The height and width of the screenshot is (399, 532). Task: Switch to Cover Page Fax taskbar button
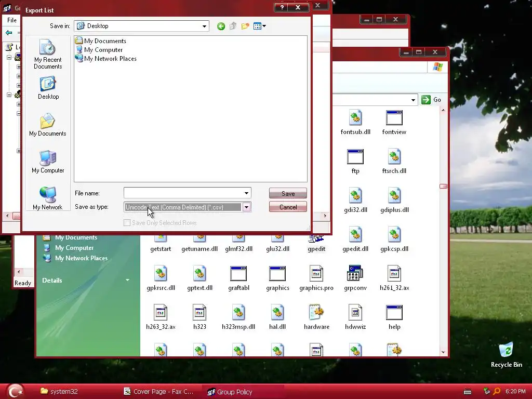(159, 392)
